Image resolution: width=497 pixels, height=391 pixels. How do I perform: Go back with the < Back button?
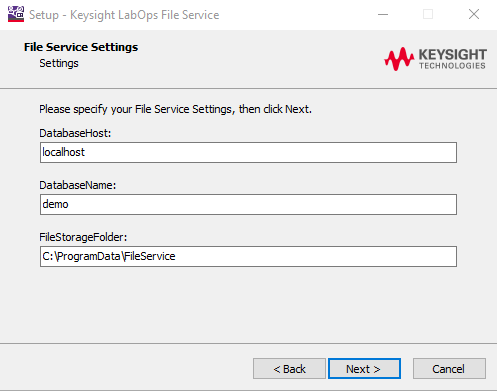289,369
